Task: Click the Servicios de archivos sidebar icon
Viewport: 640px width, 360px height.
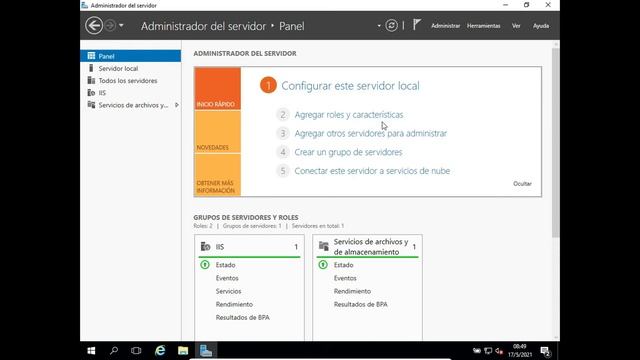Action: (x=91, y=105)
